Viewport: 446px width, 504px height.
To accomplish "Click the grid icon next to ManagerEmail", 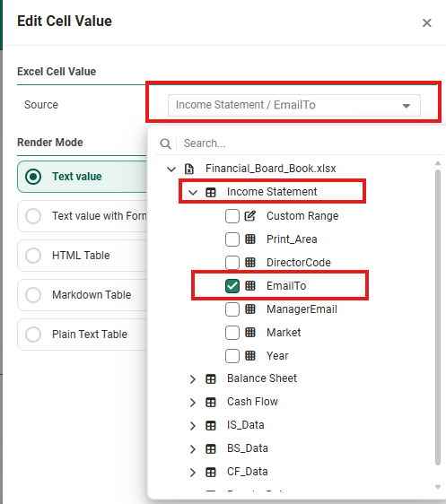I will [250, 309].
